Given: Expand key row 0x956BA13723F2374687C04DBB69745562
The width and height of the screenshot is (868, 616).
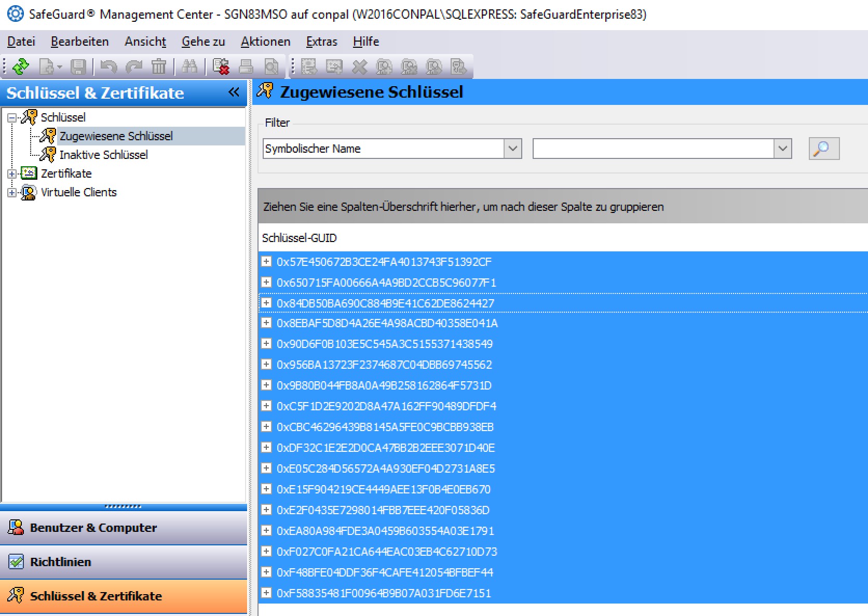Looking at the screenshot, I should (266, 364).
